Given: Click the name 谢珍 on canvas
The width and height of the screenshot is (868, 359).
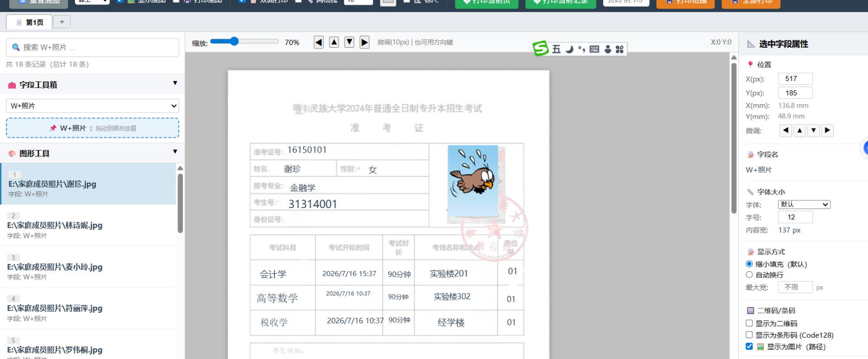Looking at the screenshot, I should (292, 169).
